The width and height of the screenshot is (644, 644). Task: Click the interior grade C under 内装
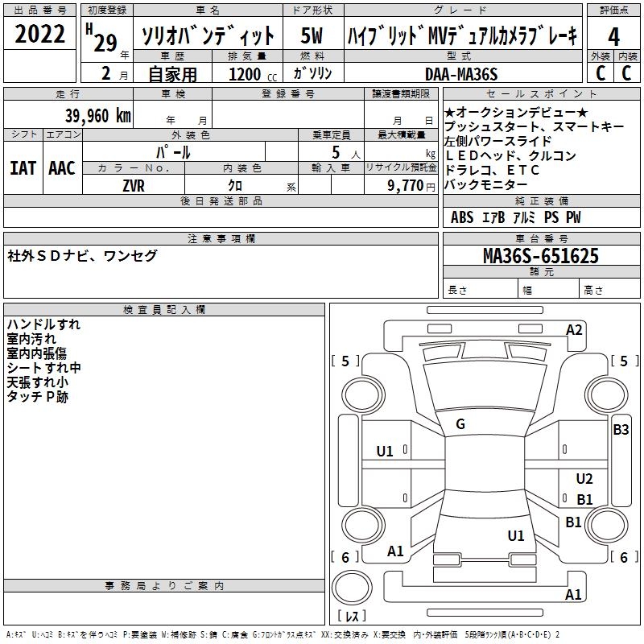[627, 72]
